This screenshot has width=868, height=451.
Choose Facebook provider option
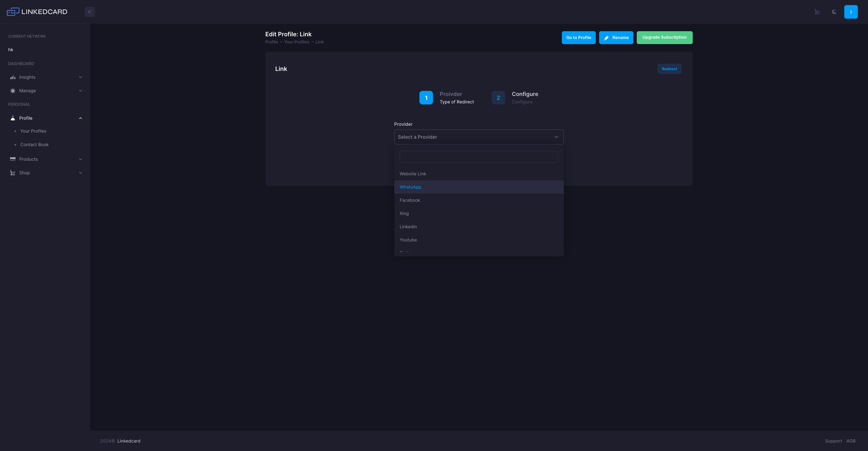coord(479,200)
